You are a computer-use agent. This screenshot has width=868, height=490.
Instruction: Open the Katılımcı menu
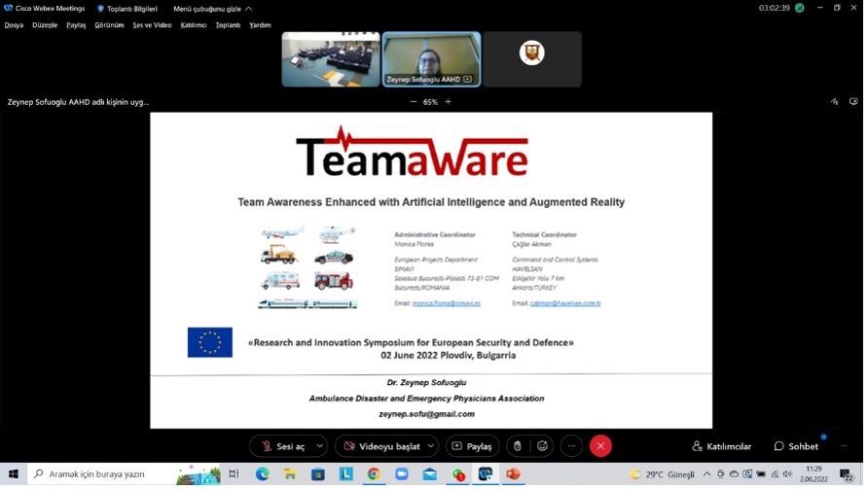(194, 25)
